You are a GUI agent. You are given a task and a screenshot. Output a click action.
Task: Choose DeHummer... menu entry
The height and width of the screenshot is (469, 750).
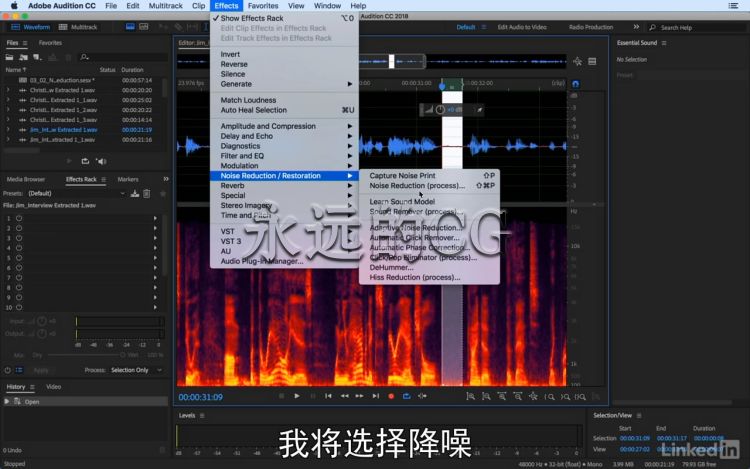429,267
